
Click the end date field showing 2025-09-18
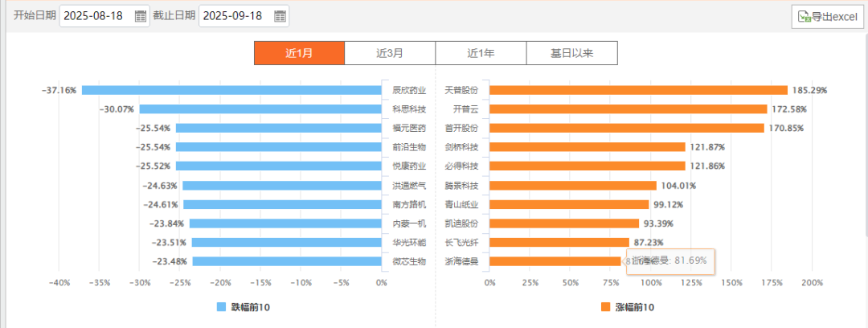coord(234,16)
